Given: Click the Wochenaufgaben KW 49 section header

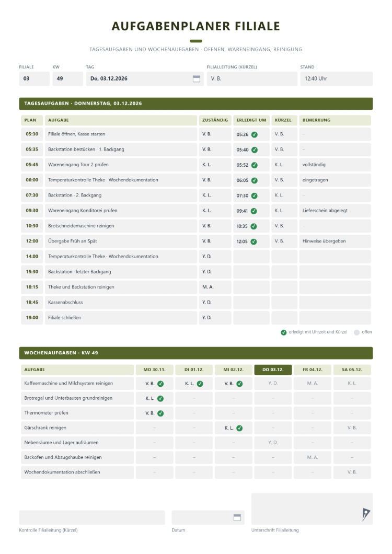Looking at the screenshot, I should coord(196,353).
